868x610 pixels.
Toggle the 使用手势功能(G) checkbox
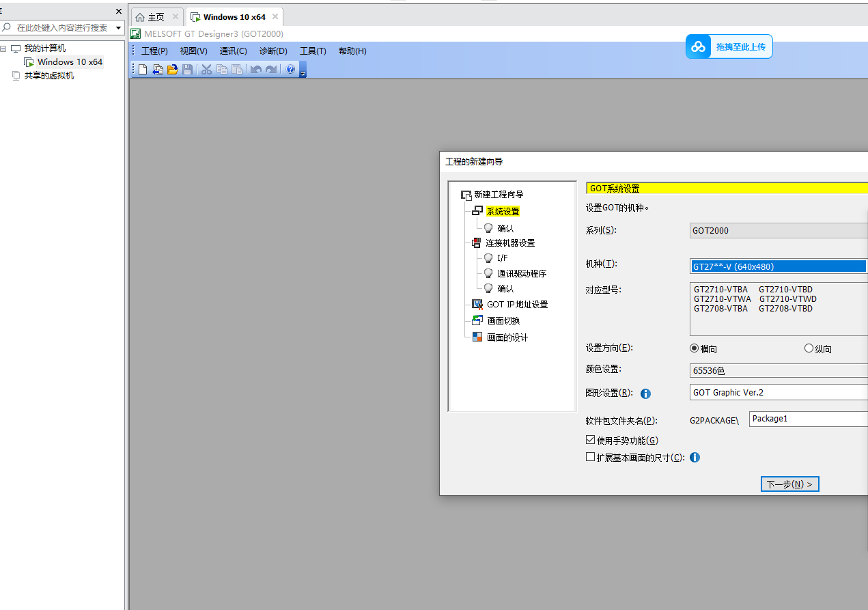(591, 441)
